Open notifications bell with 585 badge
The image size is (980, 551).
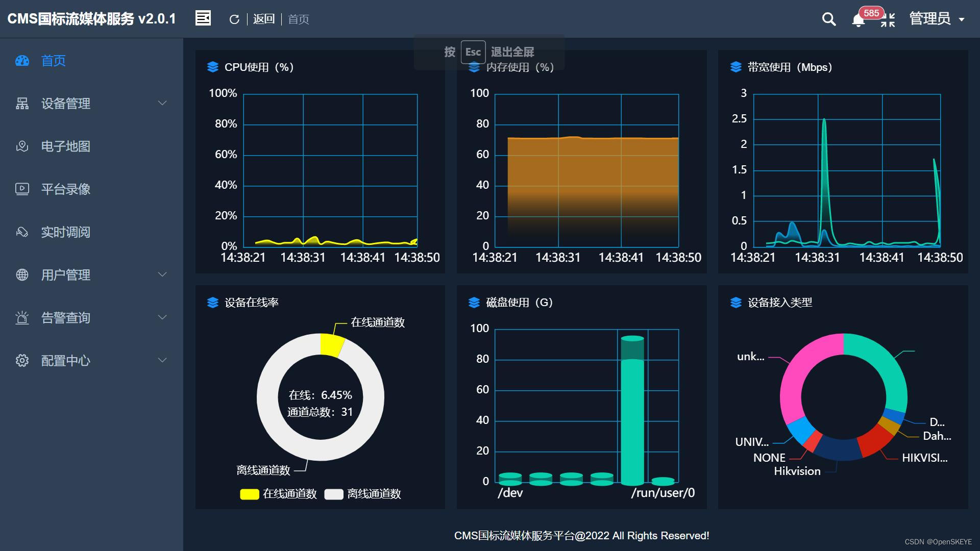coord(859,20)
